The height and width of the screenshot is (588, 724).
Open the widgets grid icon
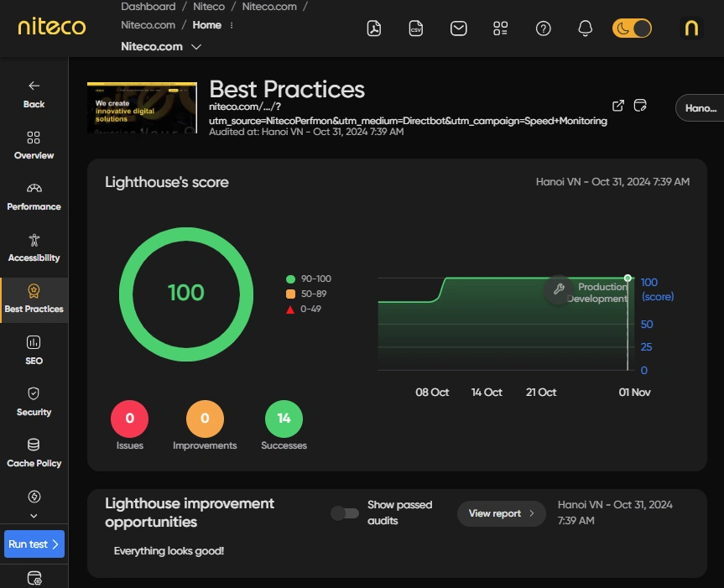click(501, 29)
